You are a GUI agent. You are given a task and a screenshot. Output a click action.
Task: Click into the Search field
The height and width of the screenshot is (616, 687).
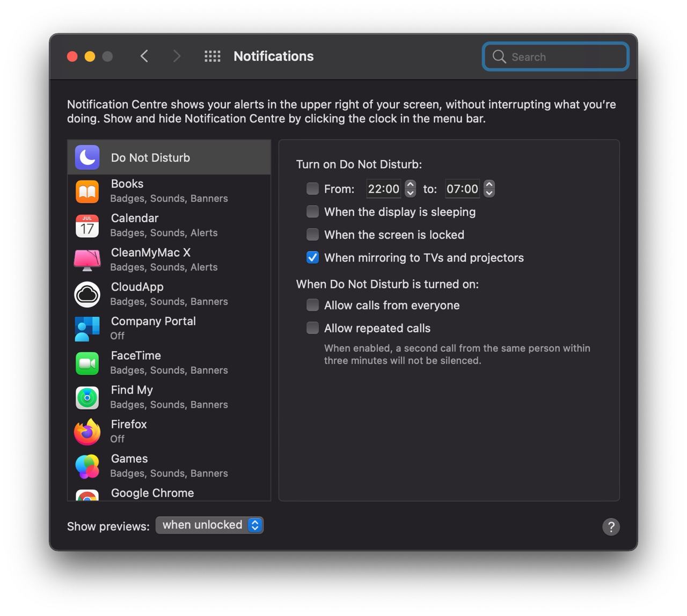(556, 56)
